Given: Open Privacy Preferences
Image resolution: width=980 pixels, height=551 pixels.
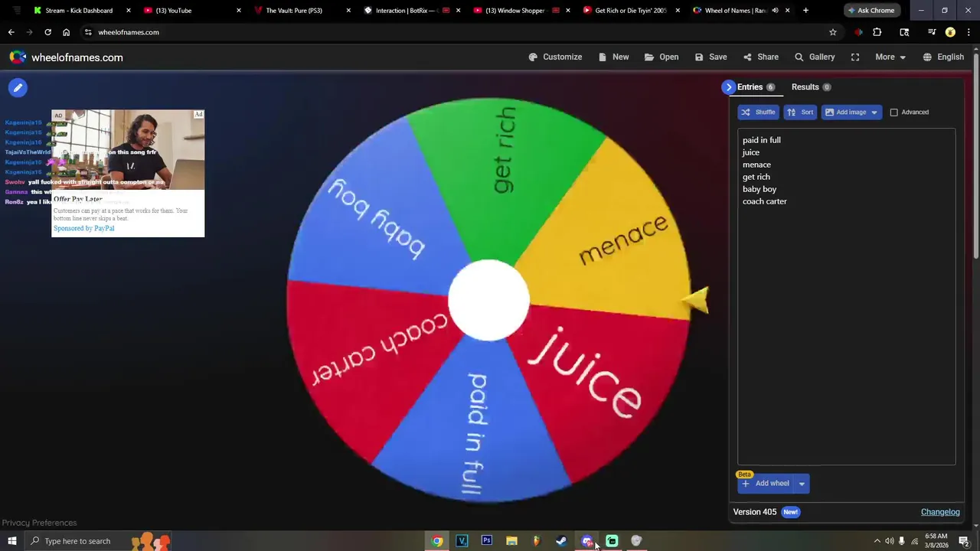Looking at the screenshot, I should pos(39,523).
